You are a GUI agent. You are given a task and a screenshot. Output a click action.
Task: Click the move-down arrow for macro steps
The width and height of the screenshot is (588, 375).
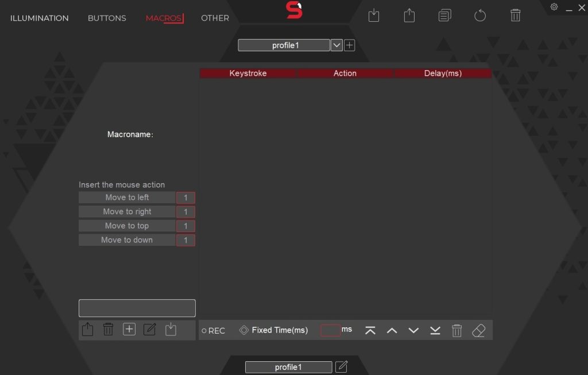413,330
